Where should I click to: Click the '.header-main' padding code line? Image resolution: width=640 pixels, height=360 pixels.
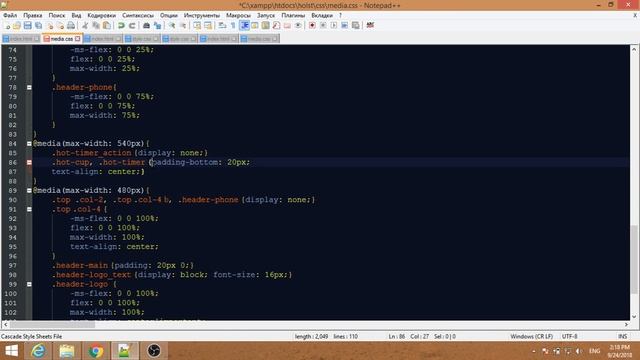point(122,266)
